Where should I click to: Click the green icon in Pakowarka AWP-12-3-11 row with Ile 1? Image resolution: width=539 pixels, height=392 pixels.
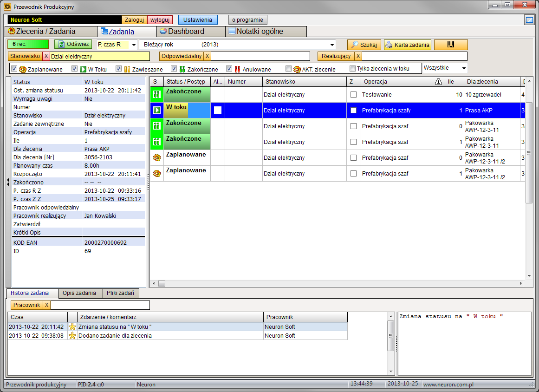(157, 142)
